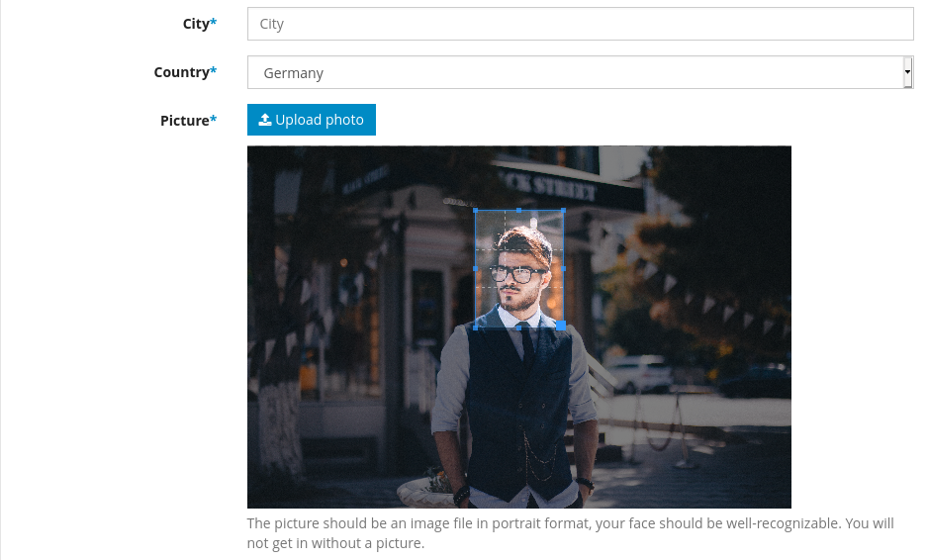Screen dimensions: 928x560
Task: Open the Country dropdown showing Germany
Action: 574,73
